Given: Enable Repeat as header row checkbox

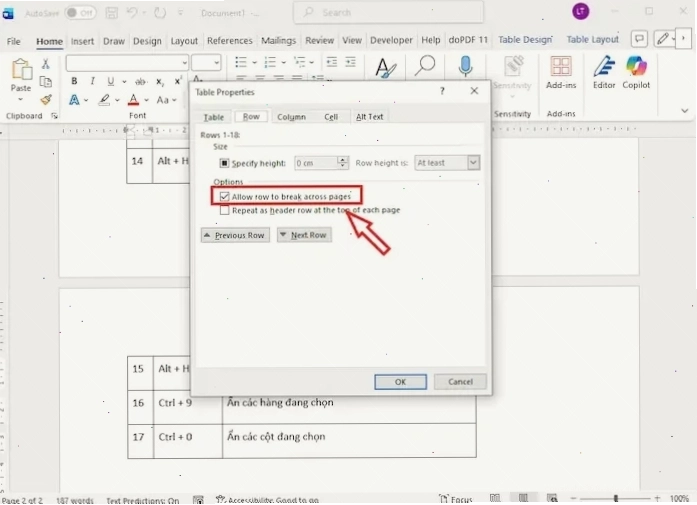Looking at the screenshot, I should (x=224, y=210).
